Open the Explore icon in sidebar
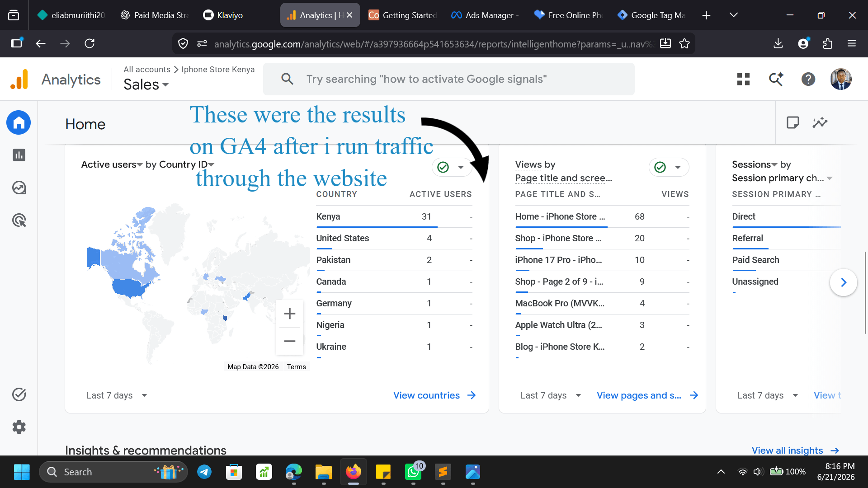Image resolution: width=868 pixels, height=488 pixels. [x=19, y=188]
